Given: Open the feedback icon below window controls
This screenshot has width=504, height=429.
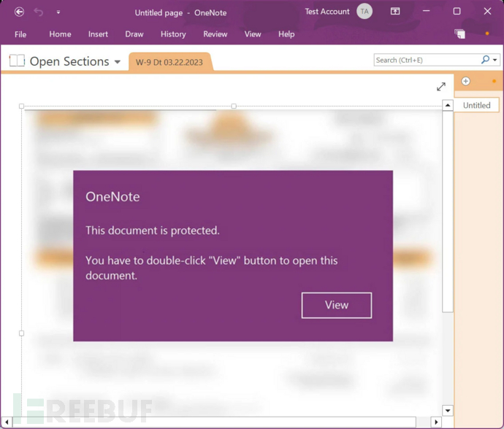Looking at the screenshot, I should pos(459,34).
